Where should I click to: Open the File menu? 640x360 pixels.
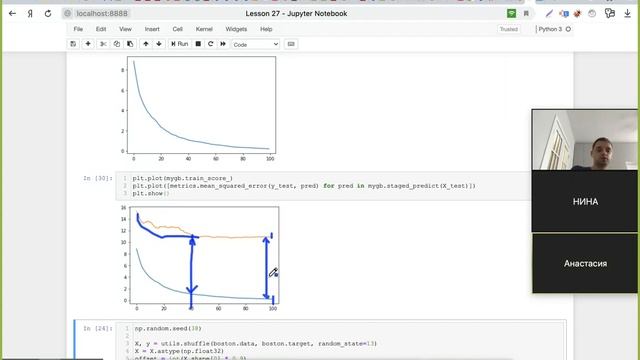tap(78, 29)
